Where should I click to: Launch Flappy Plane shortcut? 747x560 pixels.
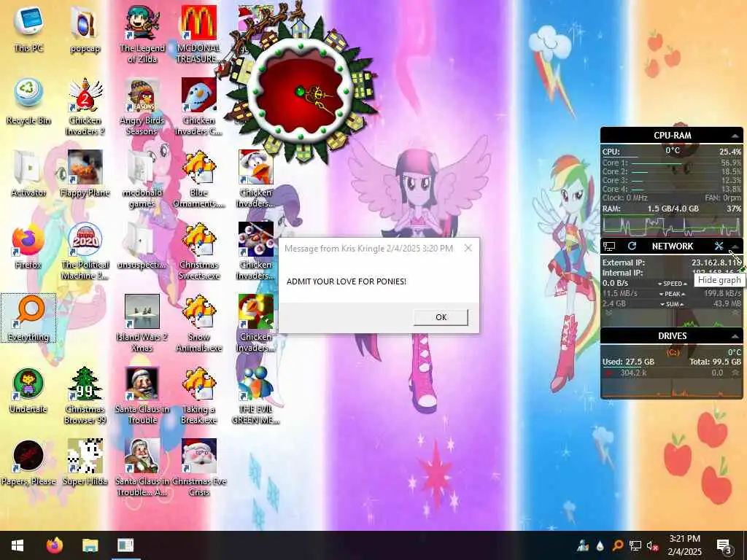[x=85, y=174]
